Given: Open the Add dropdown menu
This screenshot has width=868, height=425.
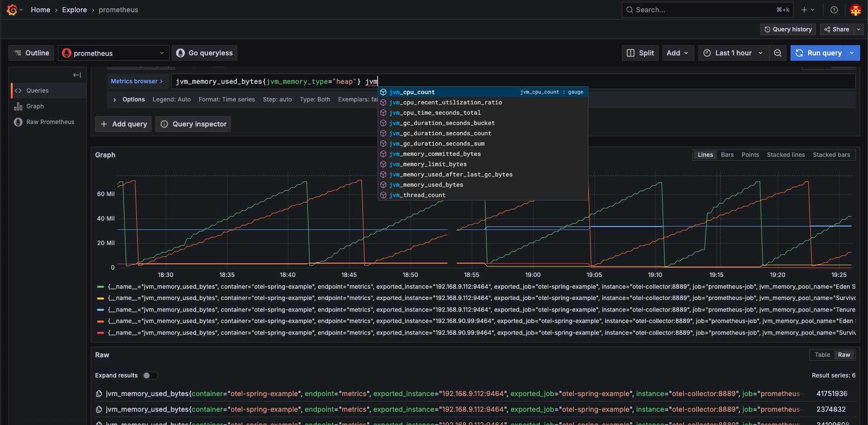Looking at the screenshot, I should (x=678, y=53).
